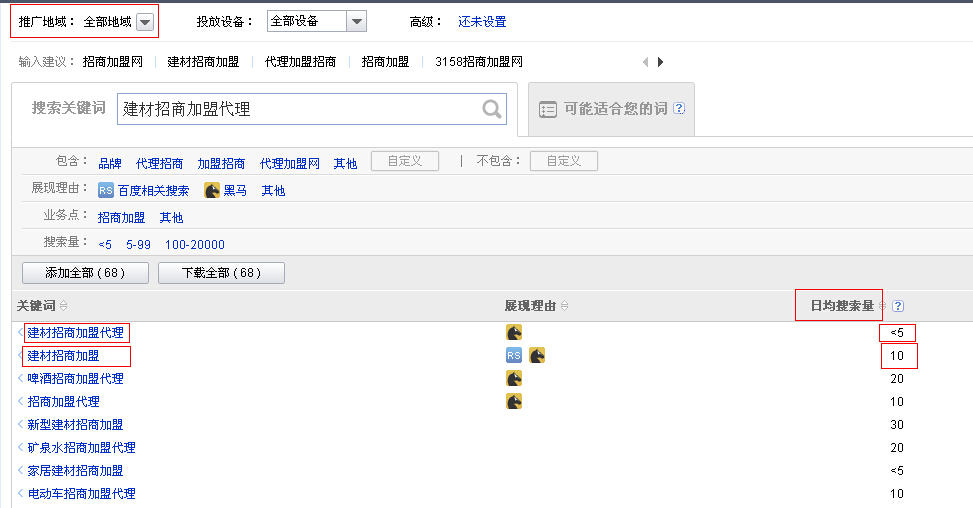Click the RS 百度相关搜索 filter icon
The width and height of the screenshot is (973, 508).
pos(105,190)
